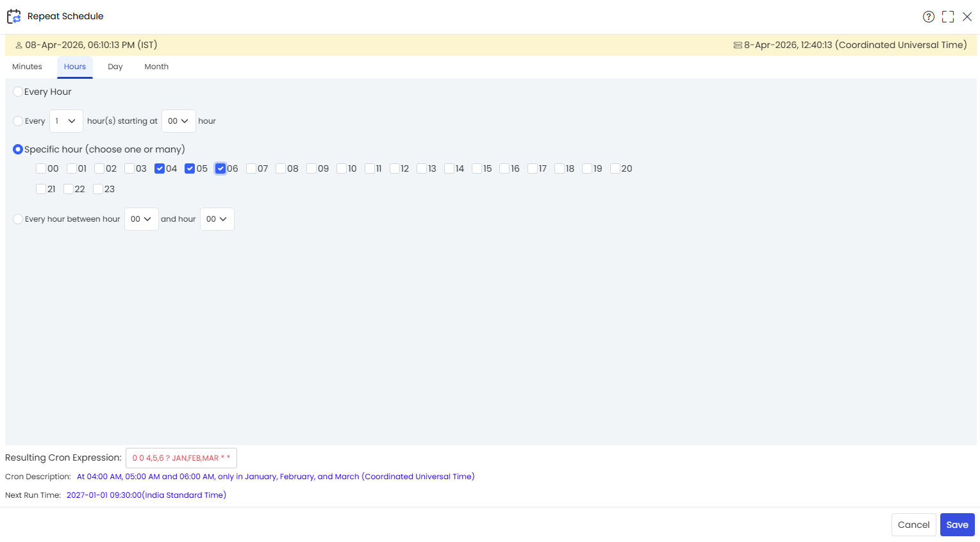This screenshot has height=542, width=980.
Task: Uncheck the hour 05 checkbox
Action: [190, 168]
